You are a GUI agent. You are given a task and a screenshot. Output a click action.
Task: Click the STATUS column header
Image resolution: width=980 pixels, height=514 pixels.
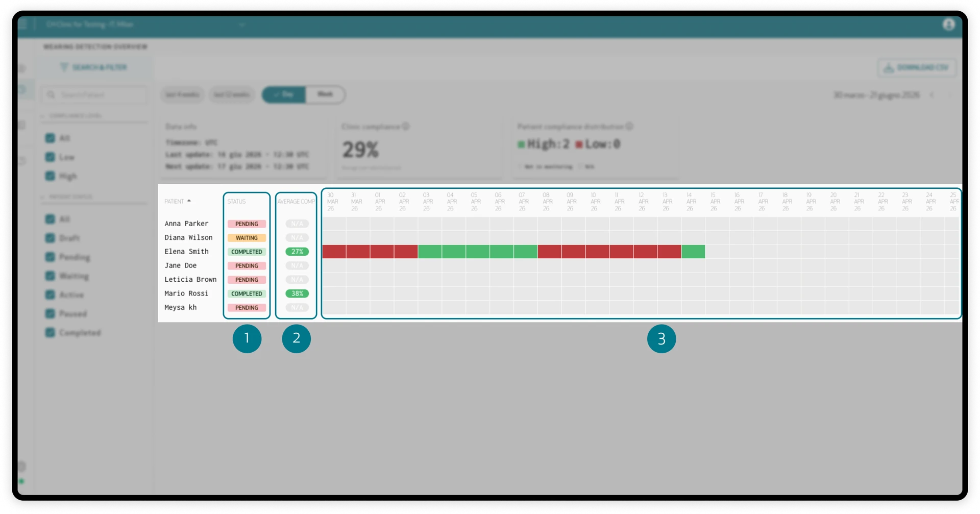click(236, 202)
